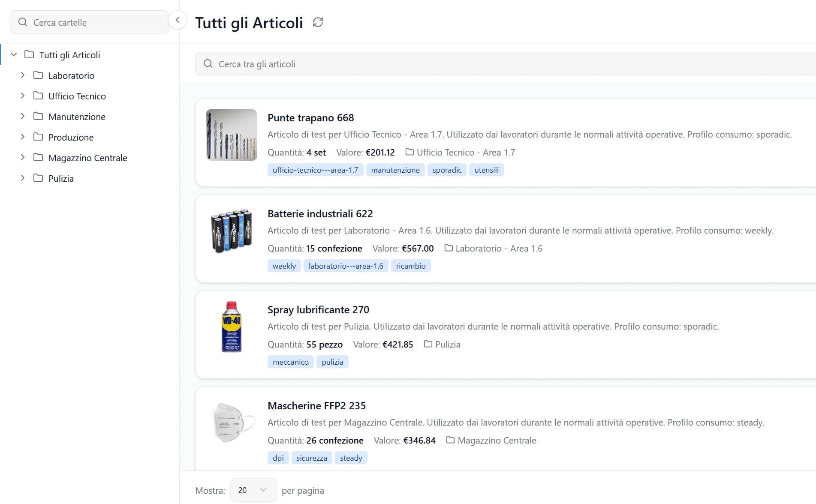Click the manutenzione tag
Image resolution: width=816 pixels, height=504 pixels.
pyautogui.click(x=395, y=170)
